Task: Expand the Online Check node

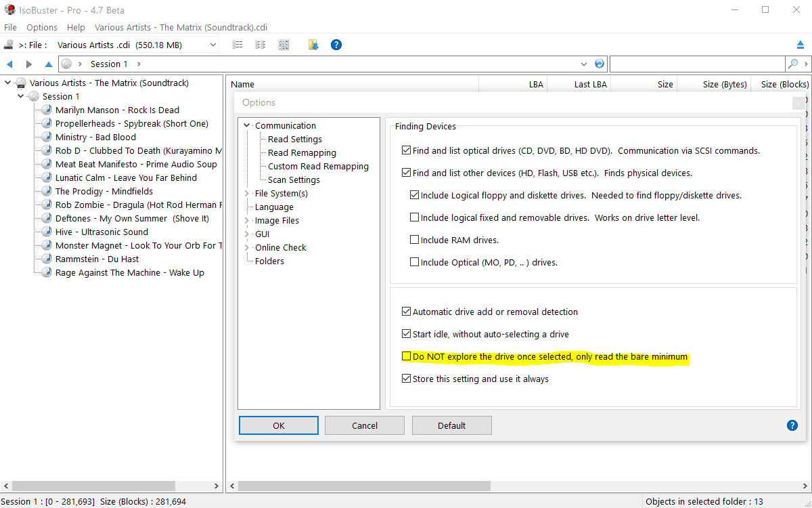Action: coord(247,247)
